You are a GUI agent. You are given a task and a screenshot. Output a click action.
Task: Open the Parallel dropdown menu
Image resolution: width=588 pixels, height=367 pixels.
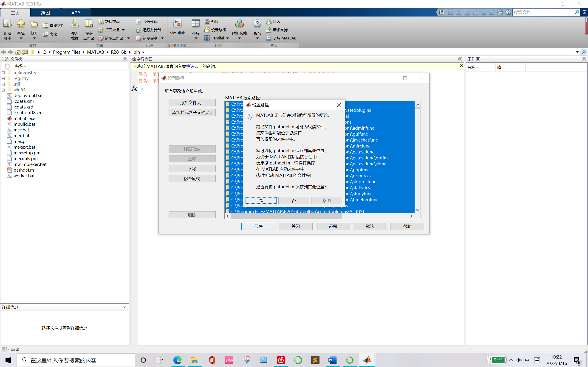[x=227, y=38]
